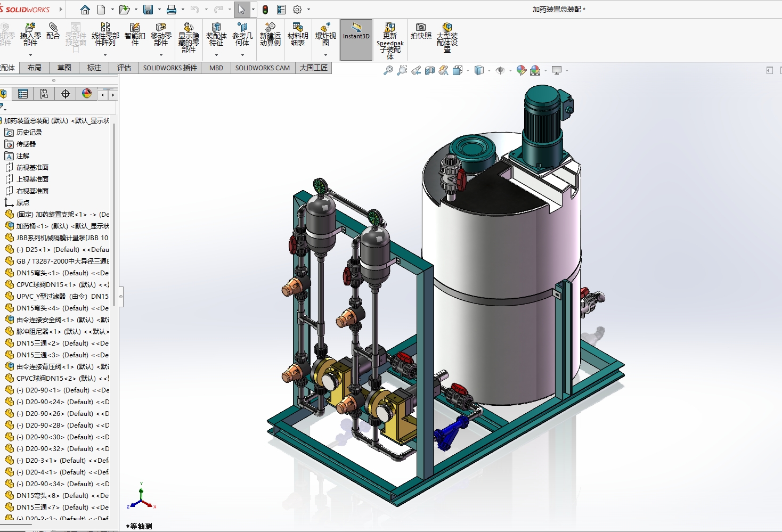
Task: Switch to the 评估 tab
Action: click(124, 68)
